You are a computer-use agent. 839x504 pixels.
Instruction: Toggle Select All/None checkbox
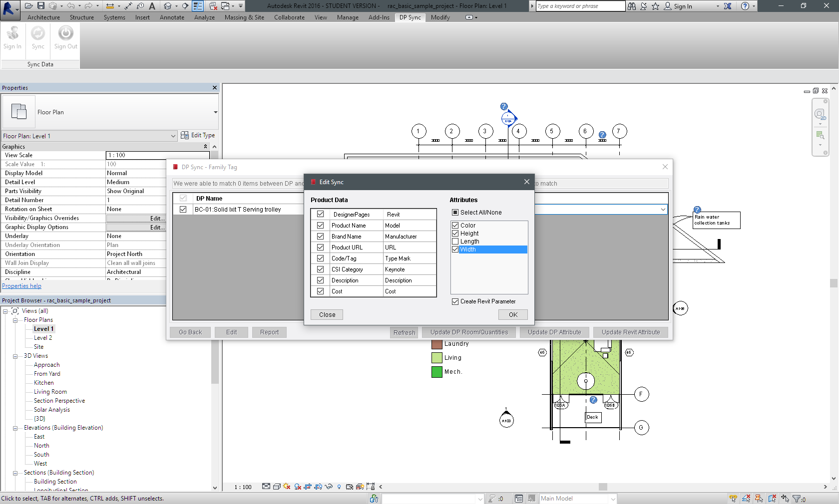455,213
